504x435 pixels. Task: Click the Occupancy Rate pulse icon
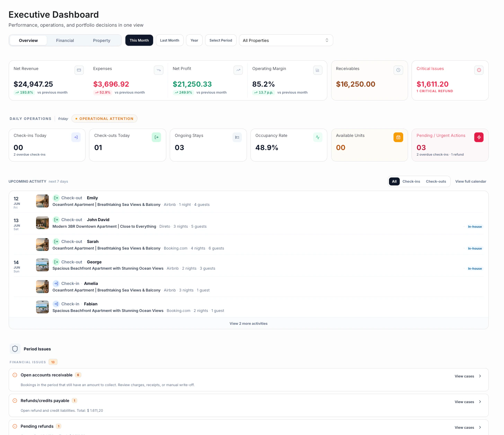click(x=318, y=137)
